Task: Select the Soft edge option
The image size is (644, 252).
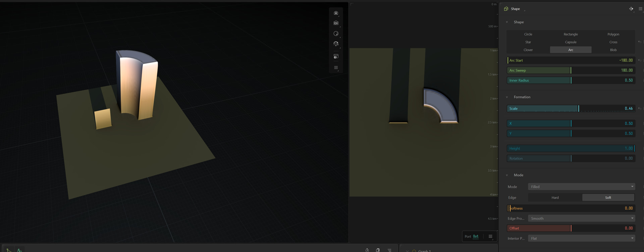Action: 608,198
